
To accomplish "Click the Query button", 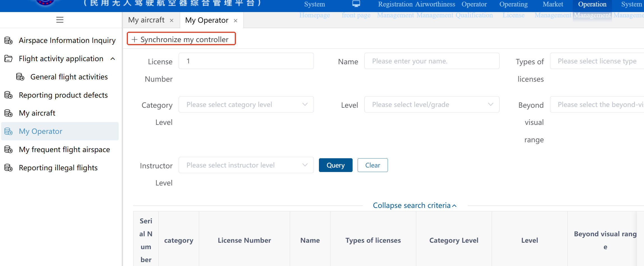I will 336,165.
